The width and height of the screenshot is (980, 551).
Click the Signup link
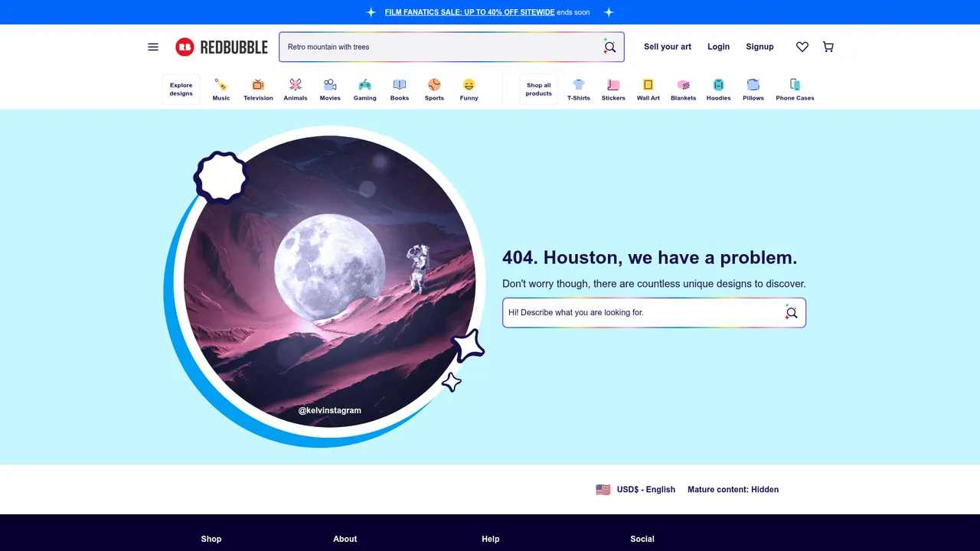(760, 47)
